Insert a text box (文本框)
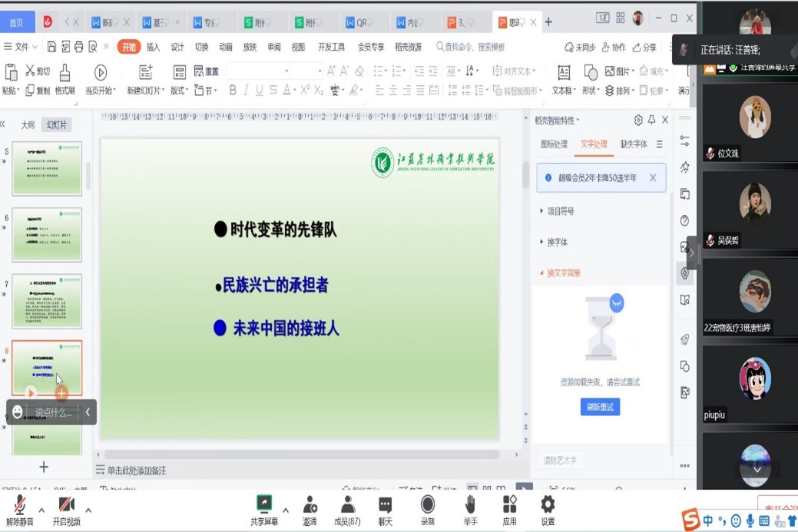Screen dimensions: 798x532 563,73
